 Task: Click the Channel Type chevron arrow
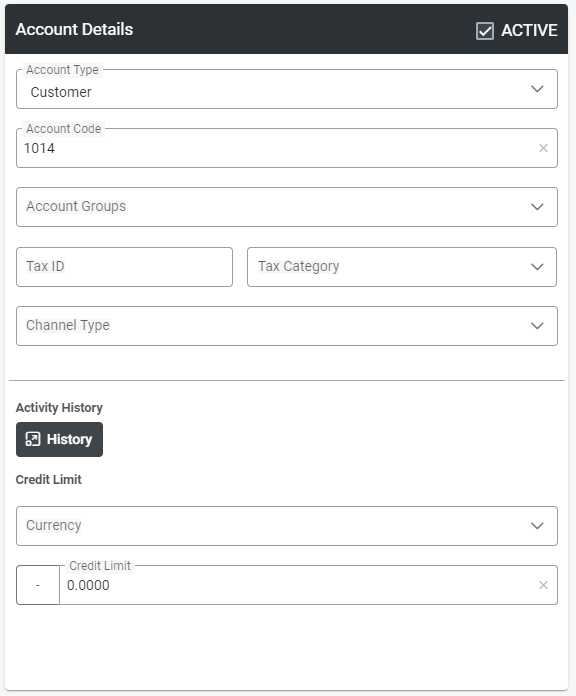point(537,326)
